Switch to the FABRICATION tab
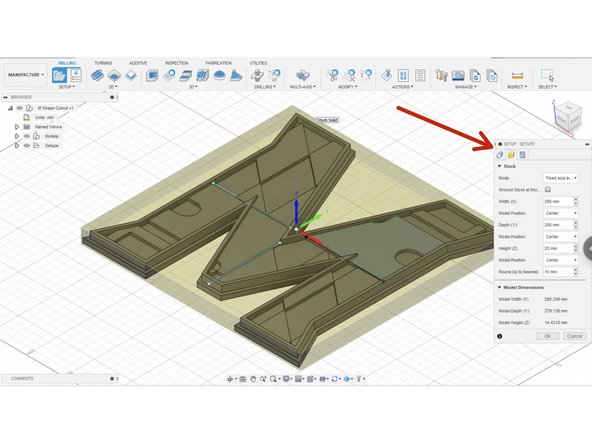 (219, 63)
